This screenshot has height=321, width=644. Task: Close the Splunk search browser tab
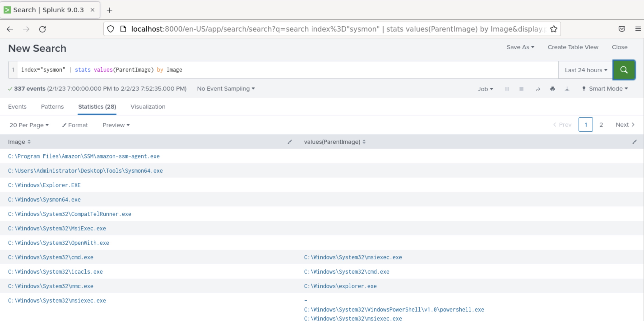coord(93,10)
